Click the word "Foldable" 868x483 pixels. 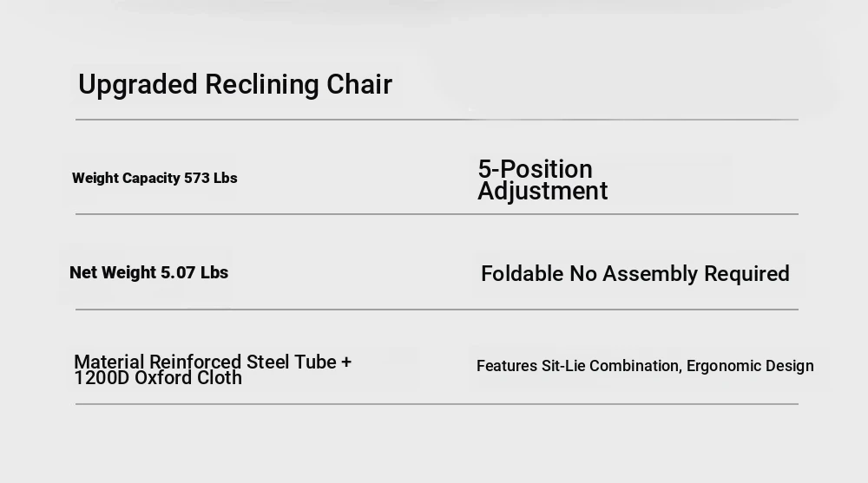(x=522, y=274)
